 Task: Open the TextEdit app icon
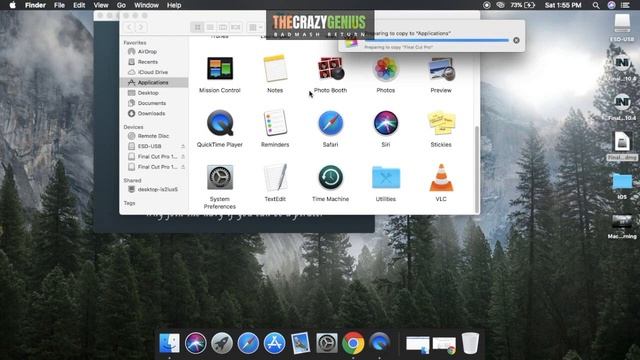[276, 177]
